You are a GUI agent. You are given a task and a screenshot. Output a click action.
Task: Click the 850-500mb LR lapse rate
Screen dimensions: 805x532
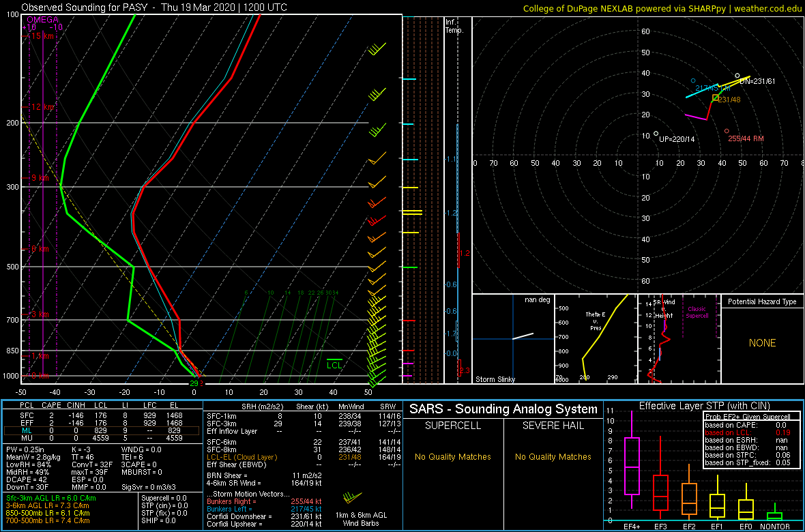click(x=48, y=512)
